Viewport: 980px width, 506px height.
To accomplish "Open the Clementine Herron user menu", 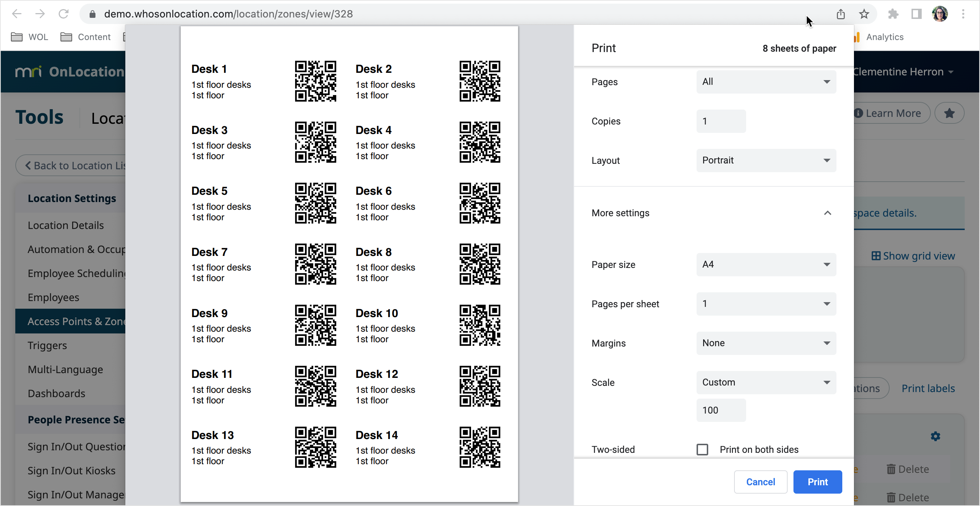I will click(903, 71).
